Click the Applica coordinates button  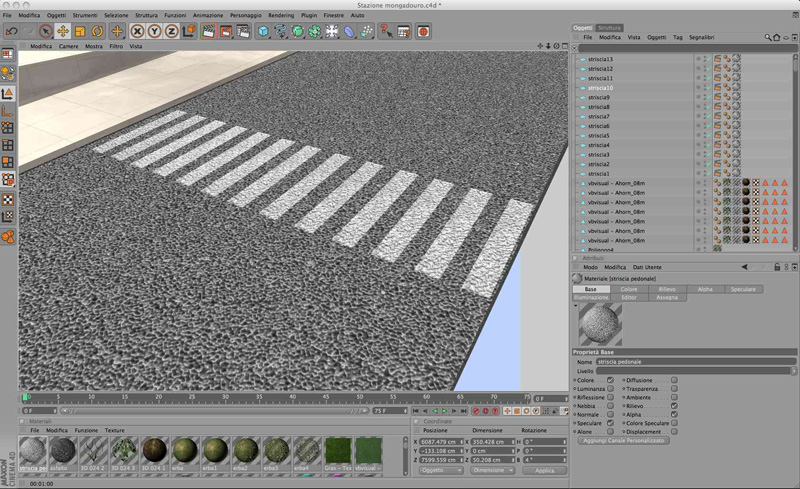pos(544,470)
